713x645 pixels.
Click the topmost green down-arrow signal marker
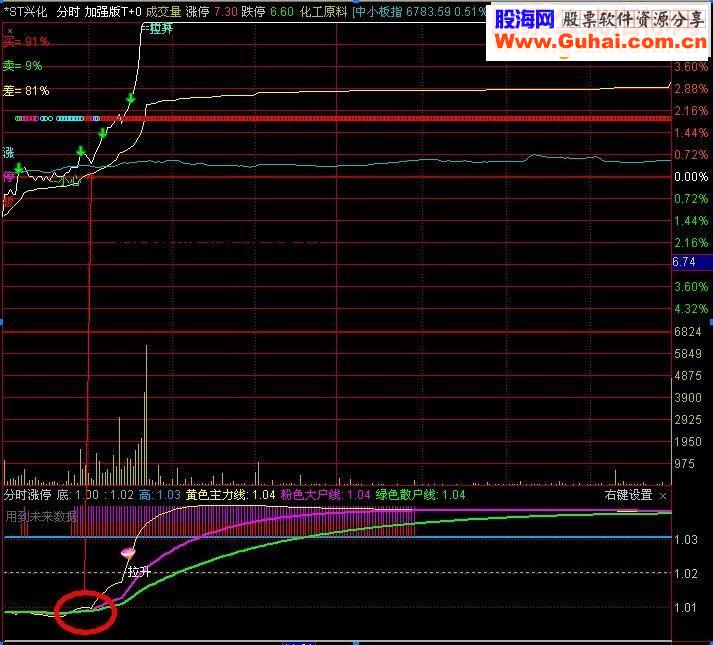131,98
